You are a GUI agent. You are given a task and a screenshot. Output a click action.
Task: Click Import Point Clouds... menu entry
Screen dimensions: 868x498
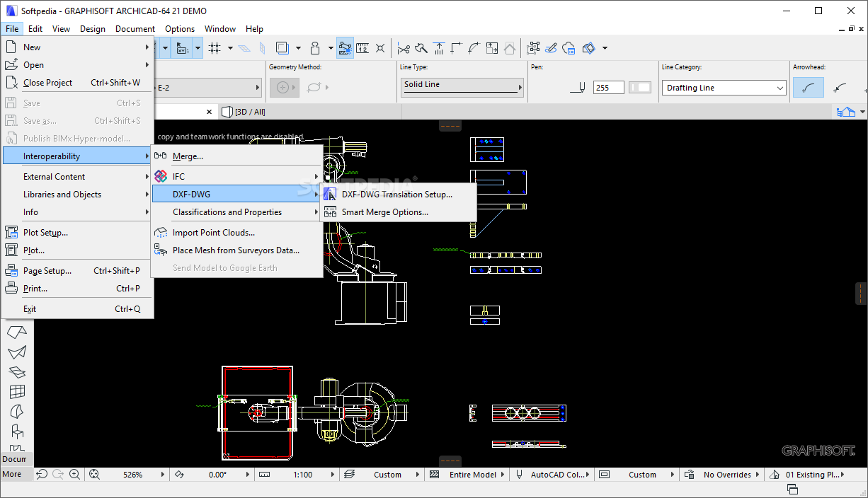click(x=237, y=233)
